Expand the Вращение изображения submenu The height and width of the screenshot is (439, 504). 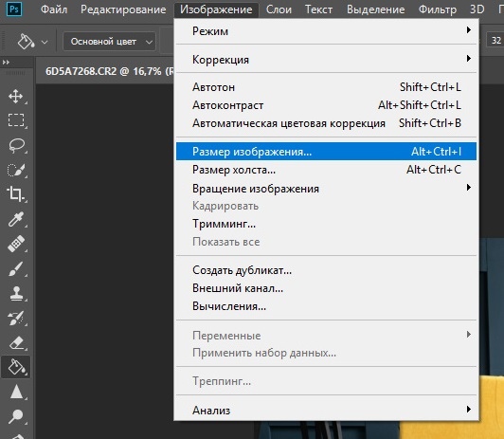tap(326, 188)
